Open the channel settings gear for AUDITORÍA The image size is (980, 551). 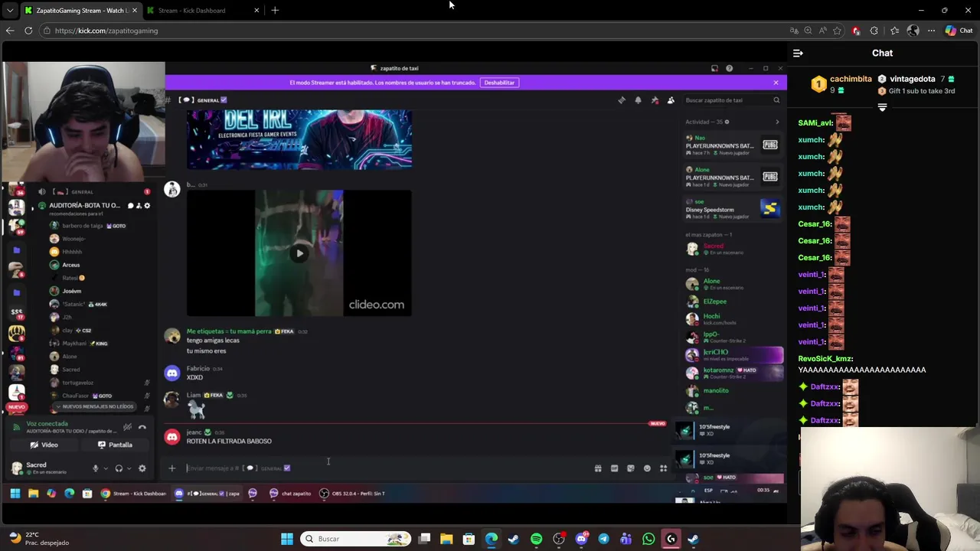point(147,206)
